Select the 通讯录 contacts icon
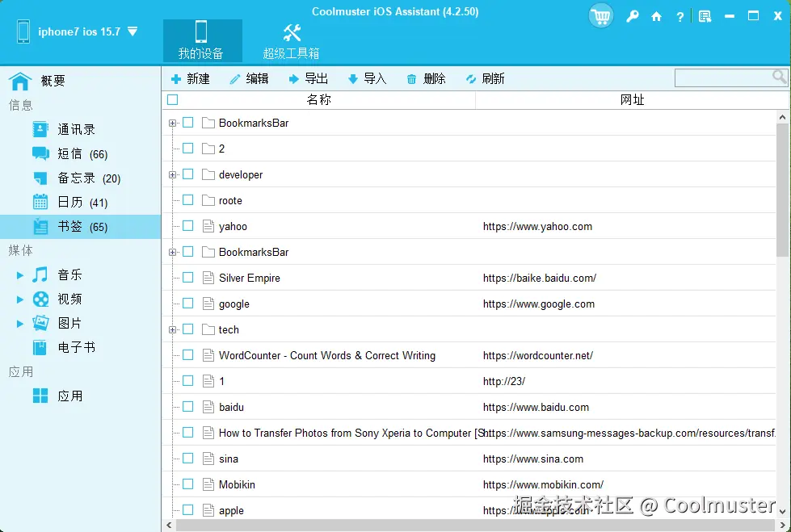Screen dimensions: 791x532 pos(40,129)
